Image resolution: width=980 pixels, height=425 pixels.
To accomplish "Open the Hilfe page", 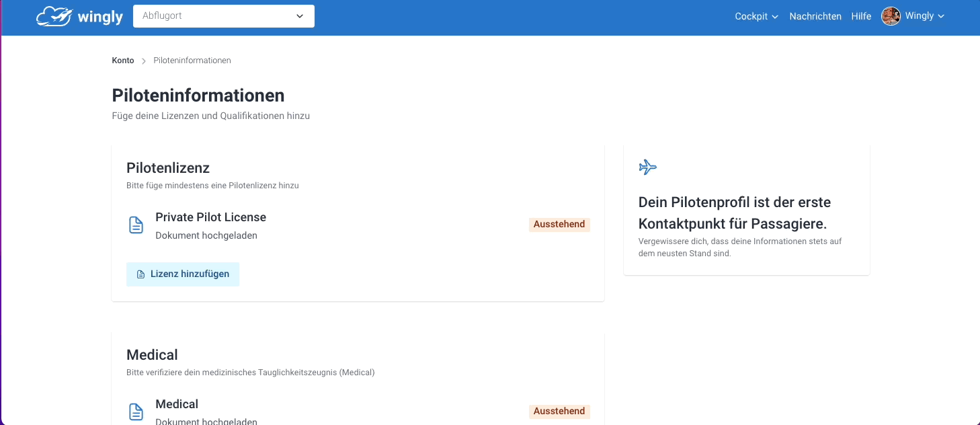I will click(861, 16).
